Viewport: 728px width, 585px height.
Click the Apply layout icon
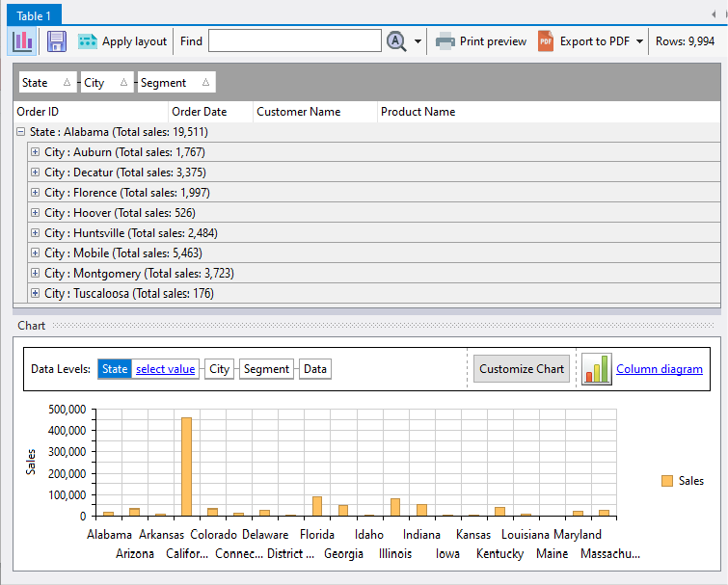(x=88, y=41)
